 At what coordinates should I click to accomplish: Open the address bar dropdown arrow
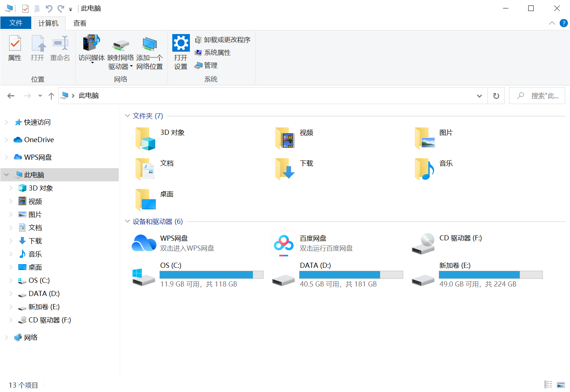pyautogui.click(x=479, y=96)
